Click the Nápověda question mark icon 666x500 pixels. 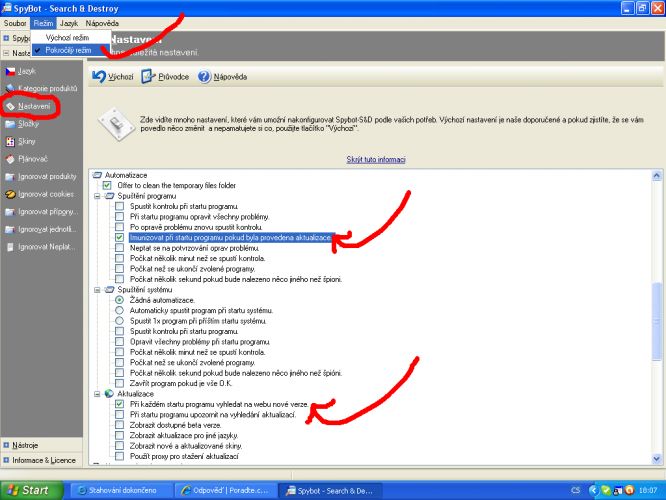[x=204, y=77]
